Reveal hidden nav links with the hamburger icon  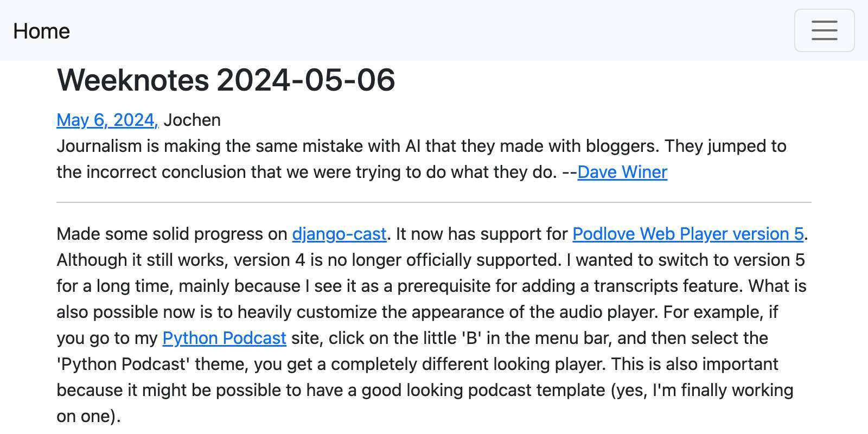click(x=824, y=30)
